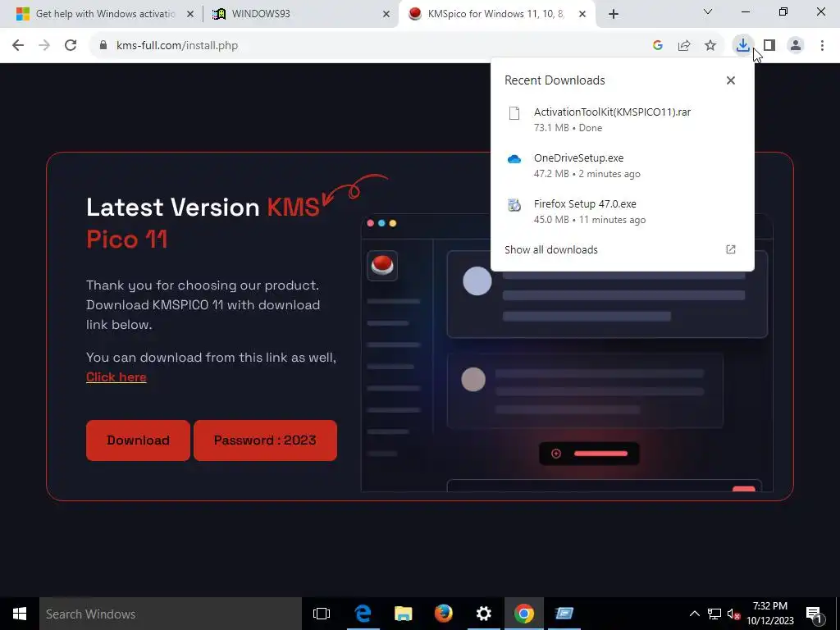Click the forward navigation arrow
Viewport: 840px width, 630px height.
coord(44,46)
